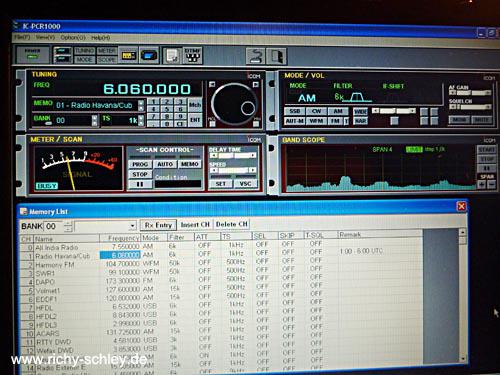Click the Insert CH button
Image resolution: width=500 pixels, height=375 pixels.
[195, 225]
